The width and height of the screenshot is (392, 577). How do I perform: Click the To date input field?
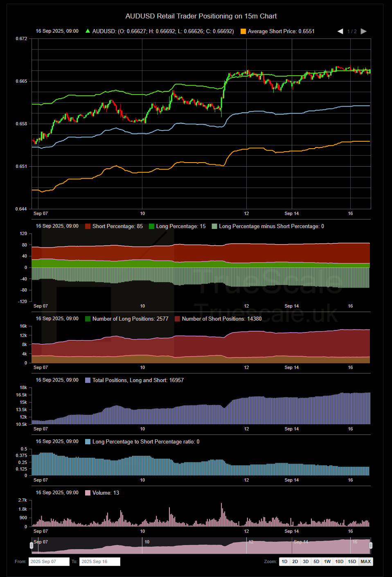[99, 562]
